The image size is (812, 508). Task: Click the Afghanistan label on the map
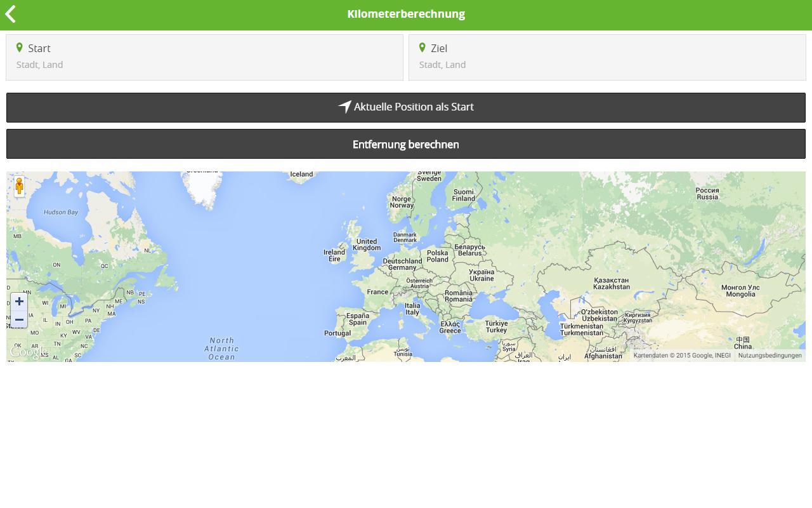(603, 353)
